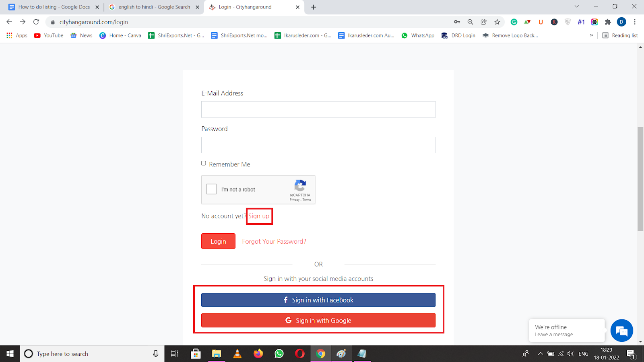Show hidden system tray icons

tap(540, 354)
